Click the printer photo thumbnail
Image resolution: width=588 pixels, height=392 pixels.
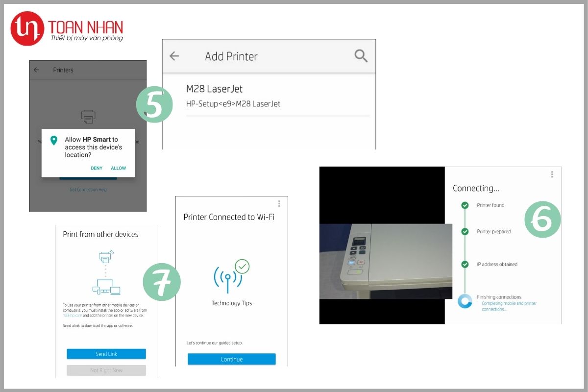[x=386, y=261]
